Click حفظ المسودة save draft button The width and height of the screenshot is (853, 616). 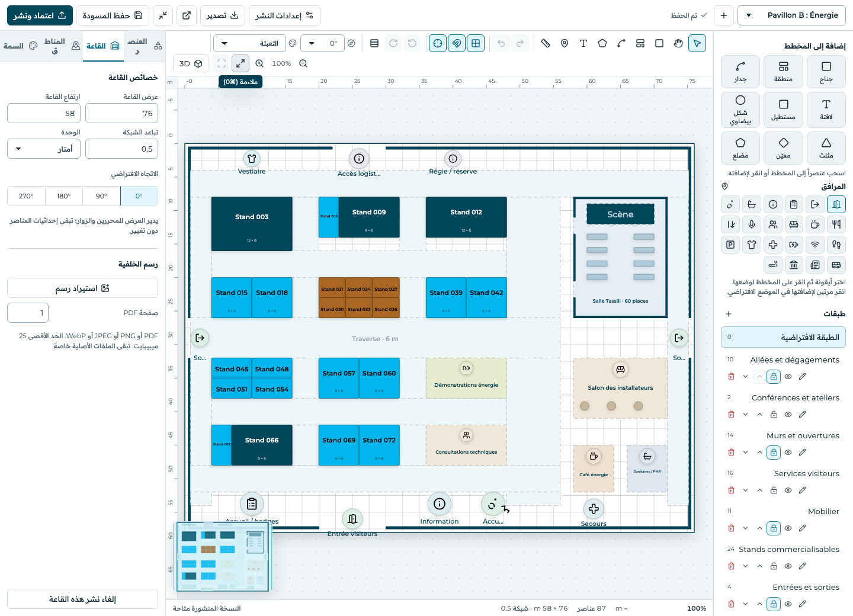113,15
